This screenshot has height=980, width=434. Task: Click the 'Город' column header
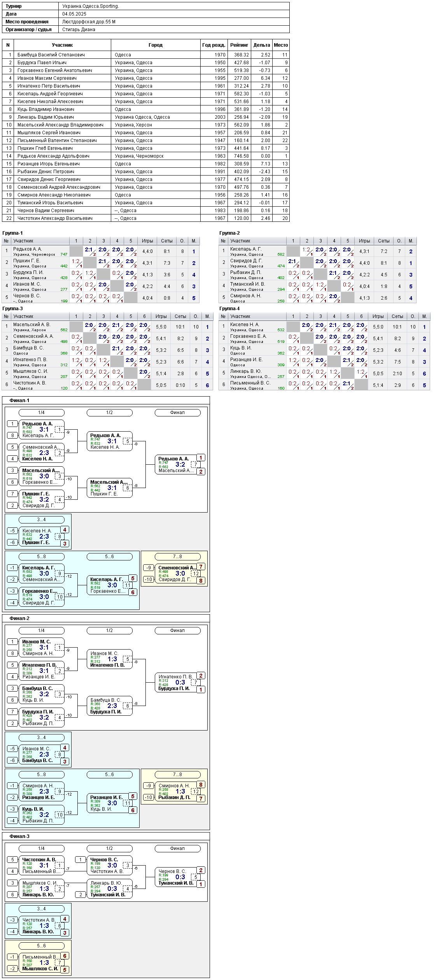[x=156, y=45]
